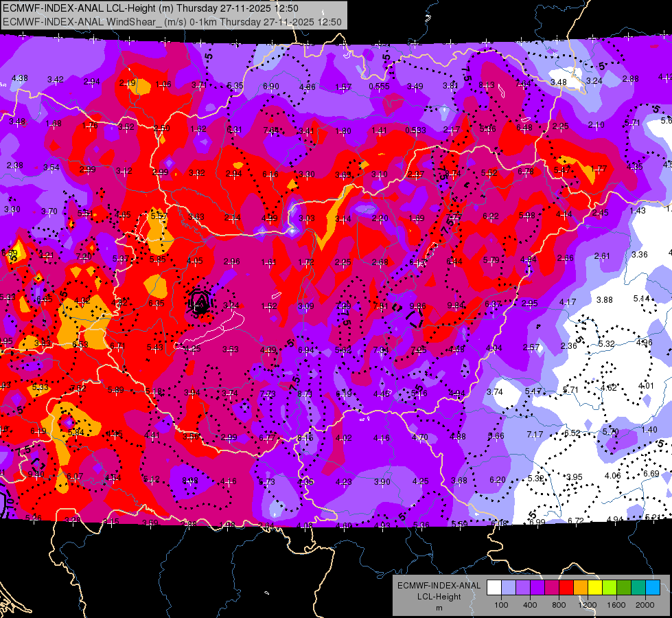Click the 9.86 wind shear value
Image resolution: width=672 pixels, height=618 pixels.
417,306
